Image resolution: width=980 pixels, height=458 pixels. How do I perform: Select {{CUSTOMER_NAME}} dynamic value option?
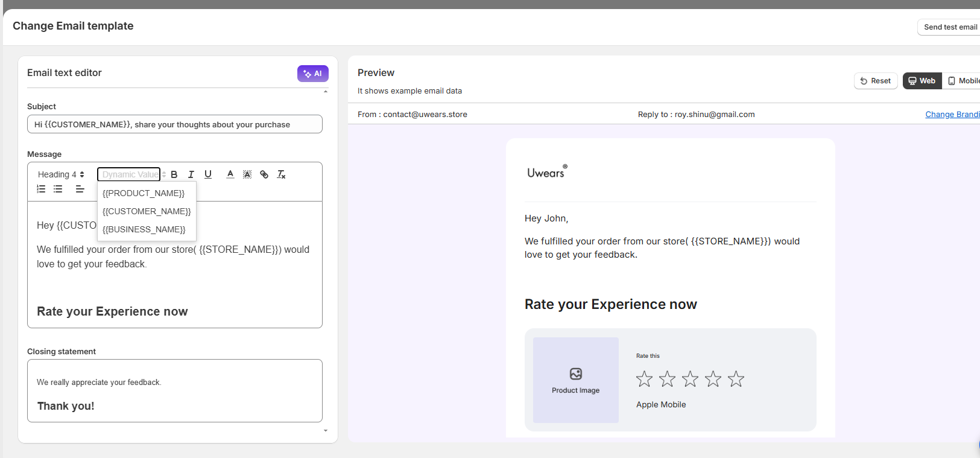[x=147, y=211]
